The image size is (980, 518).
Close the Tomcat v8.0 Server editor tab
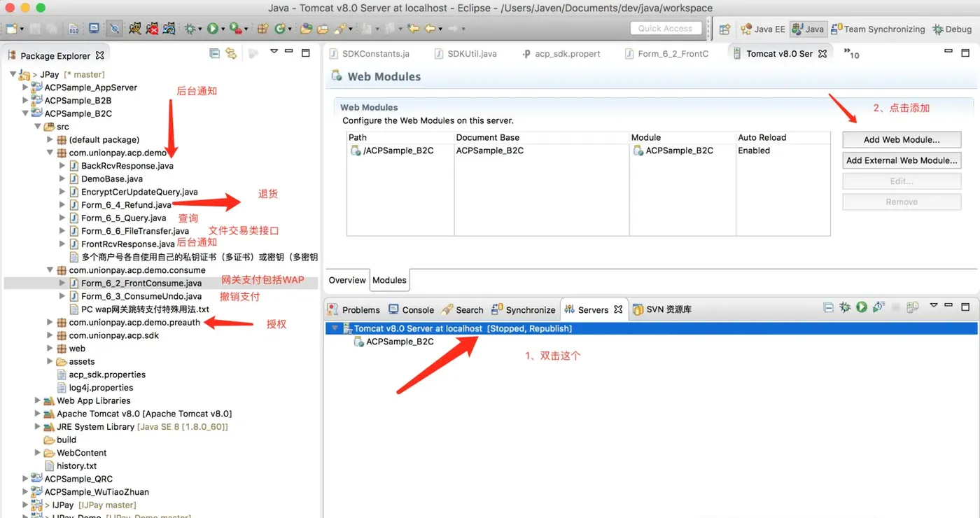click(x=822, y=53)
